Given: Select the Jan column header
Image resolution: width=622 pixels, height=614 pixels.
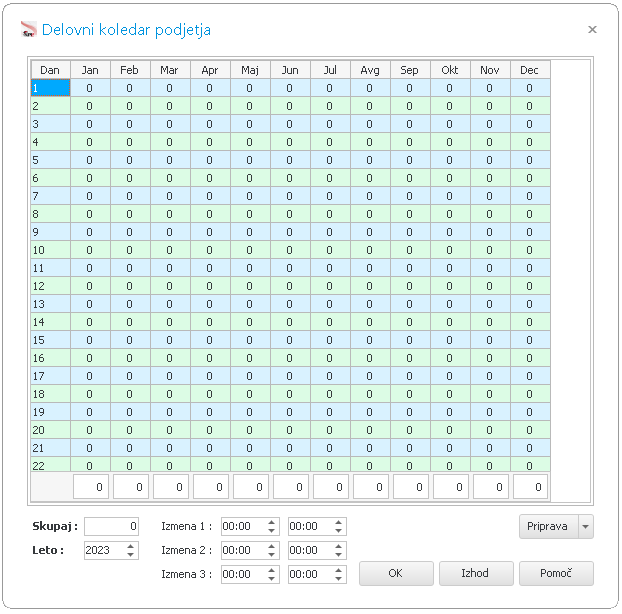Looking at the screenshot, I should 90,70.
